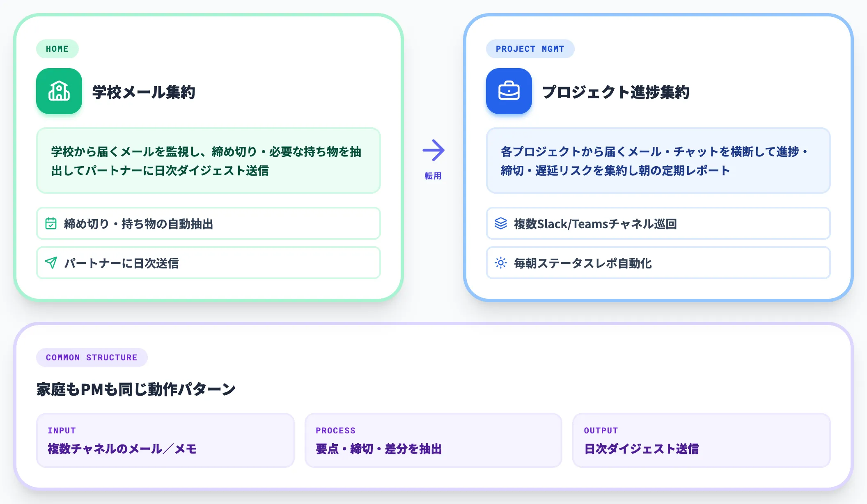Click the PROCESS label text
This screenshot has width=867, height=504.
pyautogui.click(x=336, y=431)
